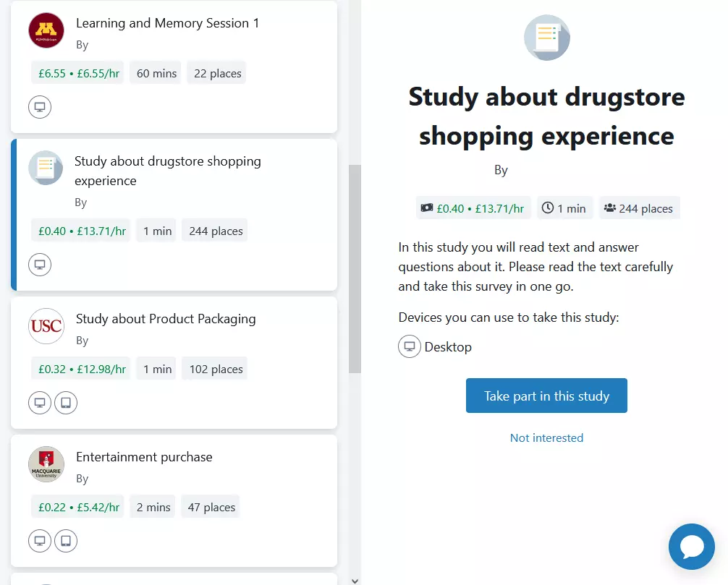Click the 102 places tag

tap(216, 370)
